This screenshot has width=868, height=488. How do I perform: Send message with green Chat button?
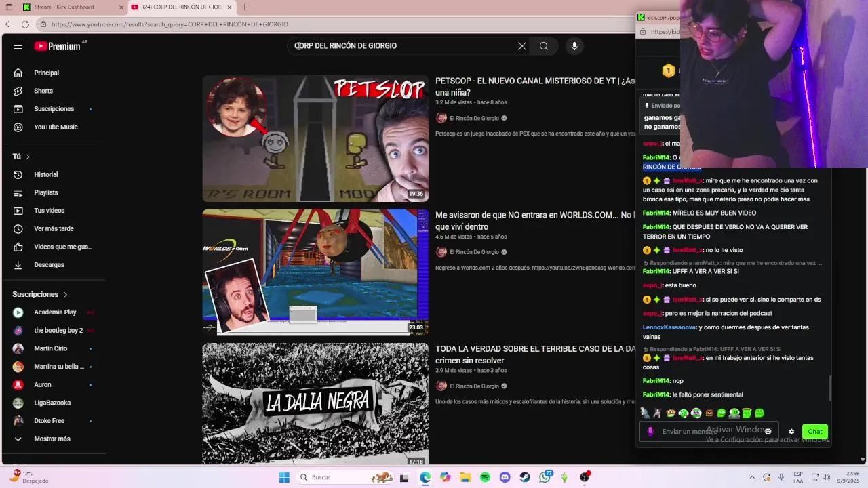(x=815, y=432)
